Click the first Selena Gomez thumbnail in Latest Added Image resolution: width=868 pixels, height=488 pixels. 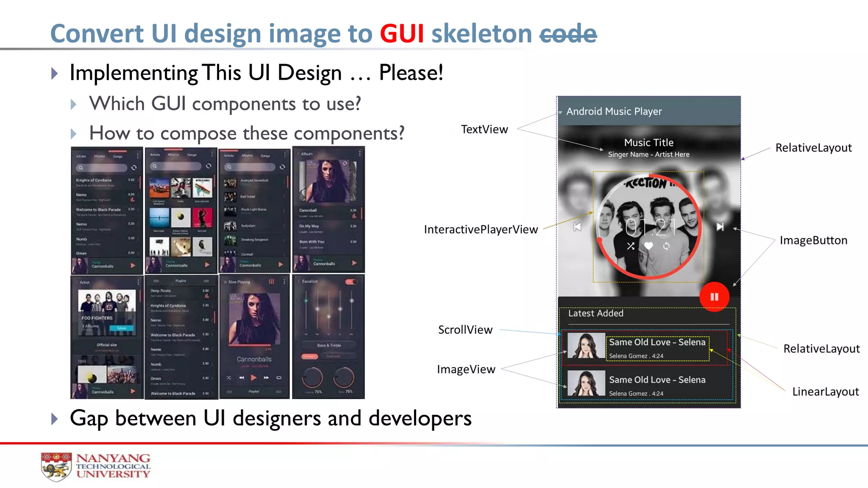(x=586, y=346)
